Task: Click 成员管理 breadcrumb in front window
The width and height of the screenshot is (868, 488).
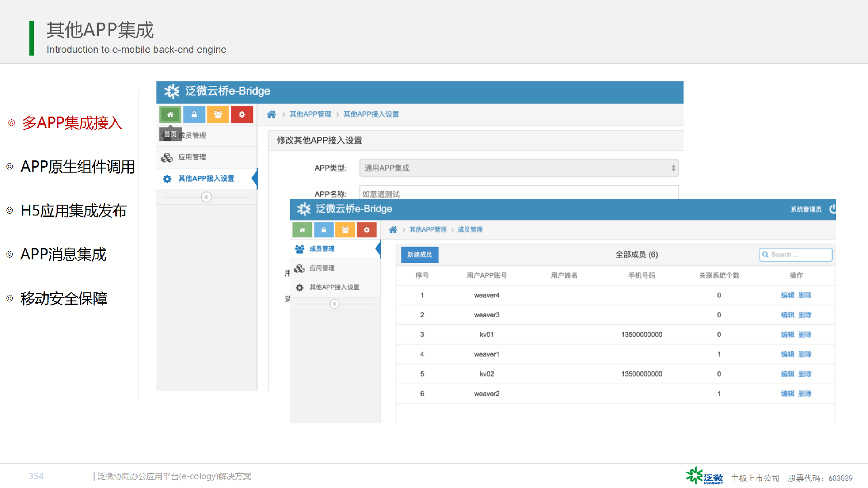Action: pos(470,230)
